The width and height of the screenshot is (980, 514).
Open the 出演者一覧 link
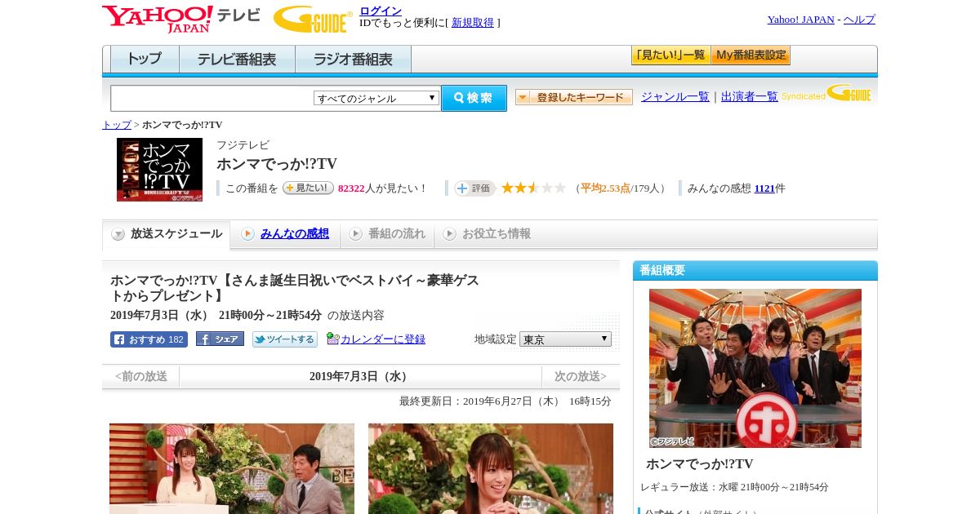pos(750,97)
